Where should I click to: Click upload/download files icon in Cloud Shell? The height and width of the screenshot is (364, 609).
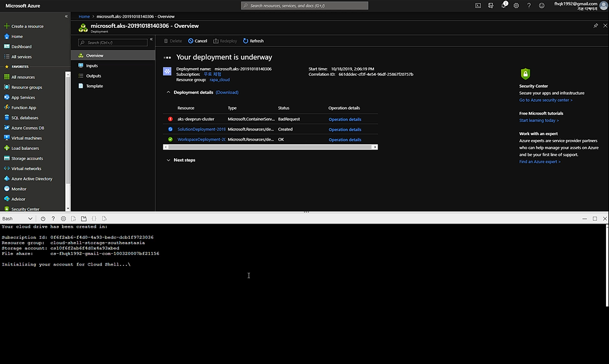74,219
